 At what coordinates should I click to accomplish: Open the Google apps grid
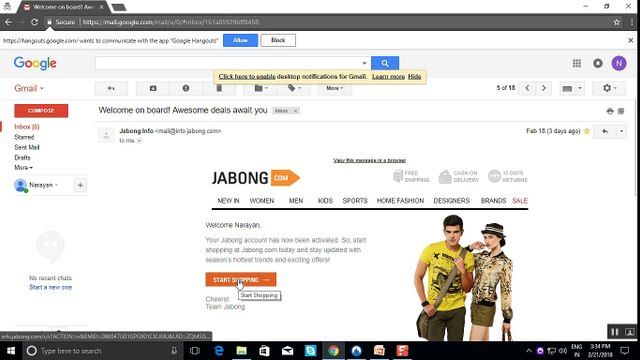[577, 63]
